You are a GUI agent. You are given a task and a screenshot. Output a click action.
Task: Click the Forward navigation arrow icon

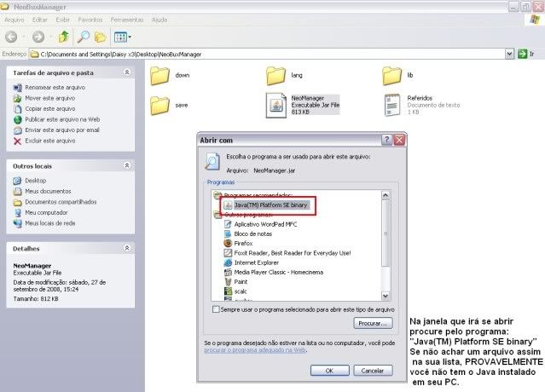38,37
